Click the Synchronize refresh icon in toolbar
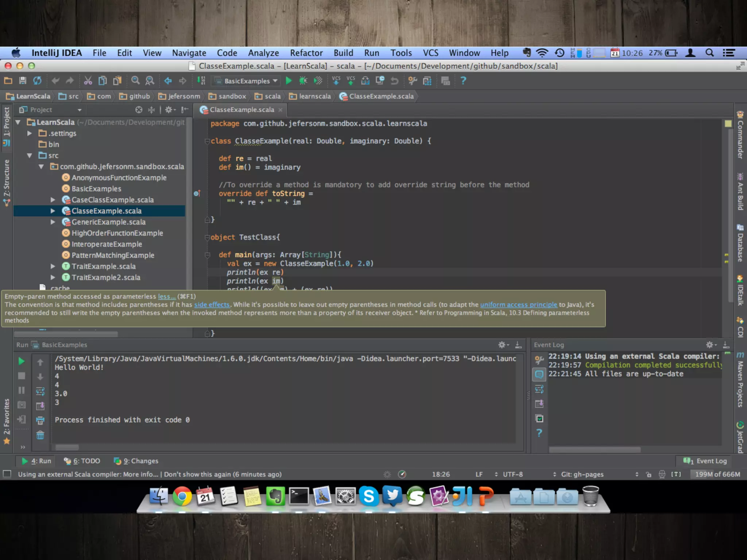 (37, 81)
